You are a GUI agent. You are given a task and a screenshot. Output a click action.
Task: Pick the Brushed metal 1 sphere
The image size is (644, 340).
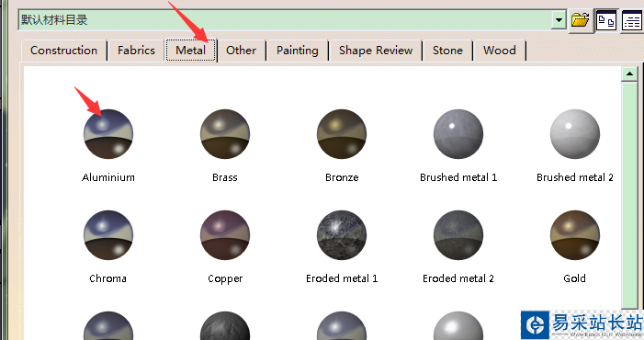pyautogui.click(x=458, y=134)
